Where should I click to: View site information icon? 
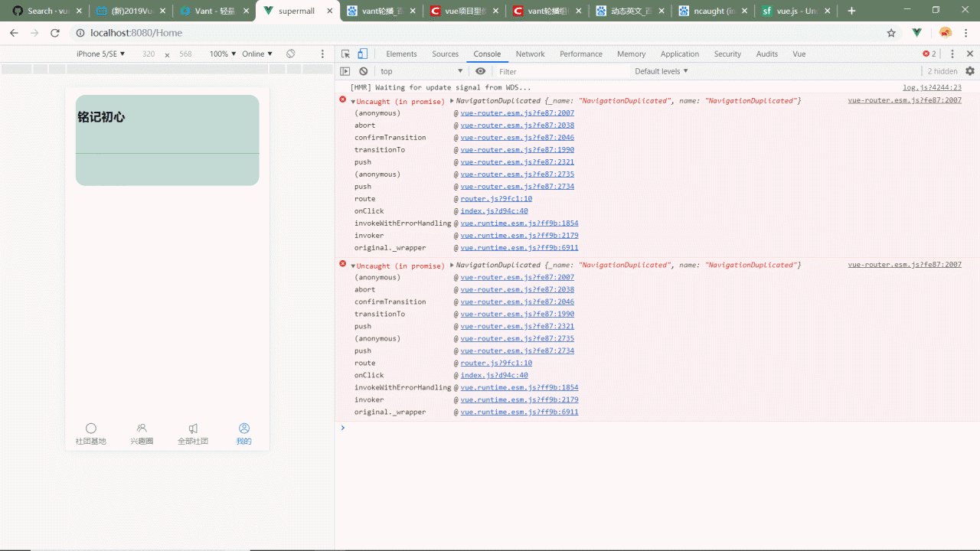(x=80, y=33)
